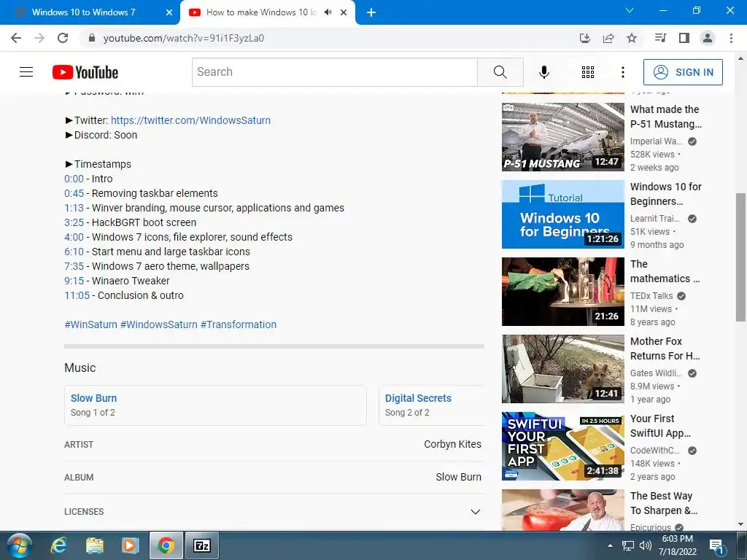Open the Chrome profile avatar
The height and width of the screenshot is (560, 747).
pyautogui.click(x=708, y=38)
